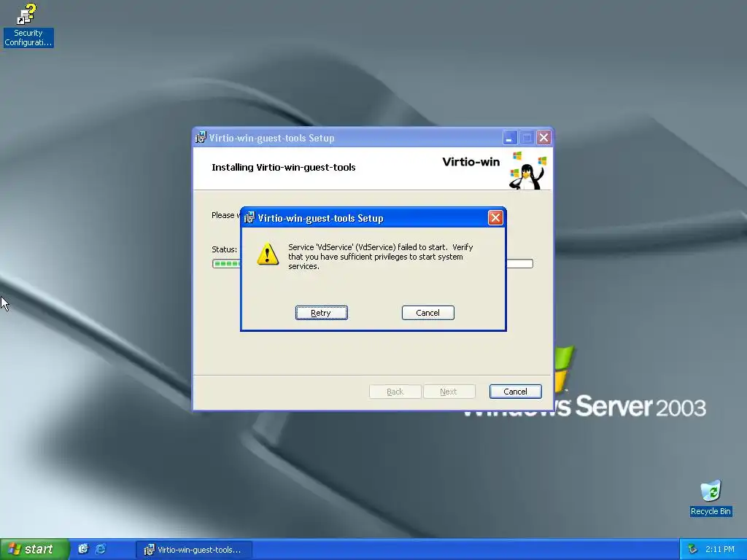Screen dimensions: 747x560
Task: Cancel the VdService error dialog
Action: (427, 313)
